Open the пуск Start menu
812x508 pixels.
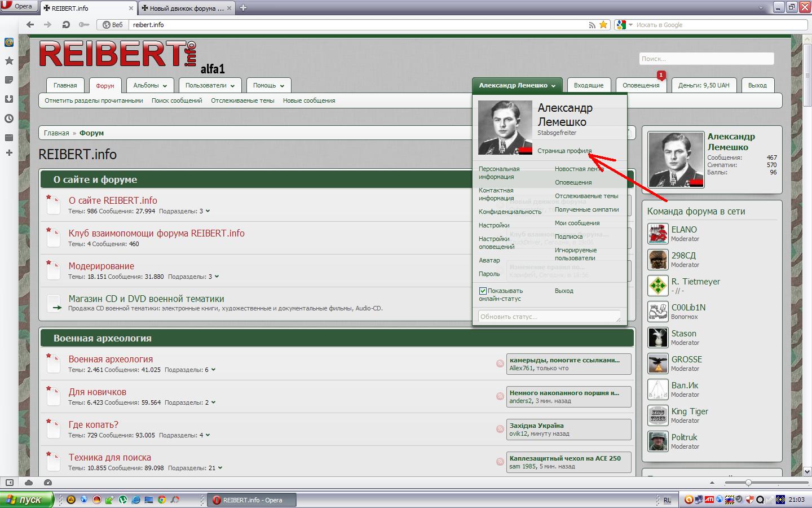(27, 500)
